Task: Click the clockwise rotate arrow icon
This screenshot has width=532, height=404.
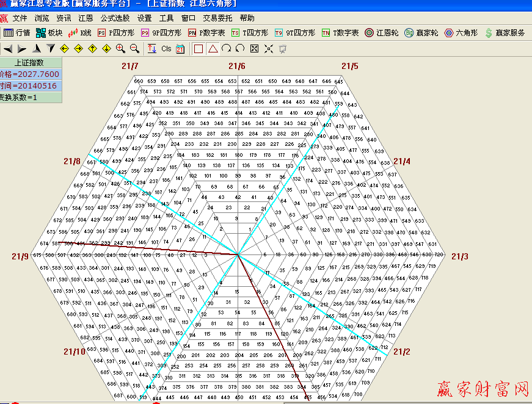Action: (227, 48)
